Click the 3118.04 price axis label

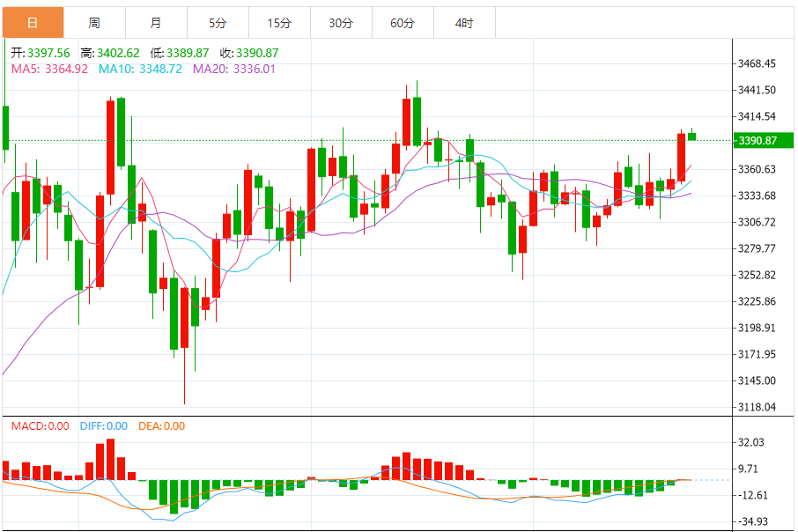coord(757,407)
